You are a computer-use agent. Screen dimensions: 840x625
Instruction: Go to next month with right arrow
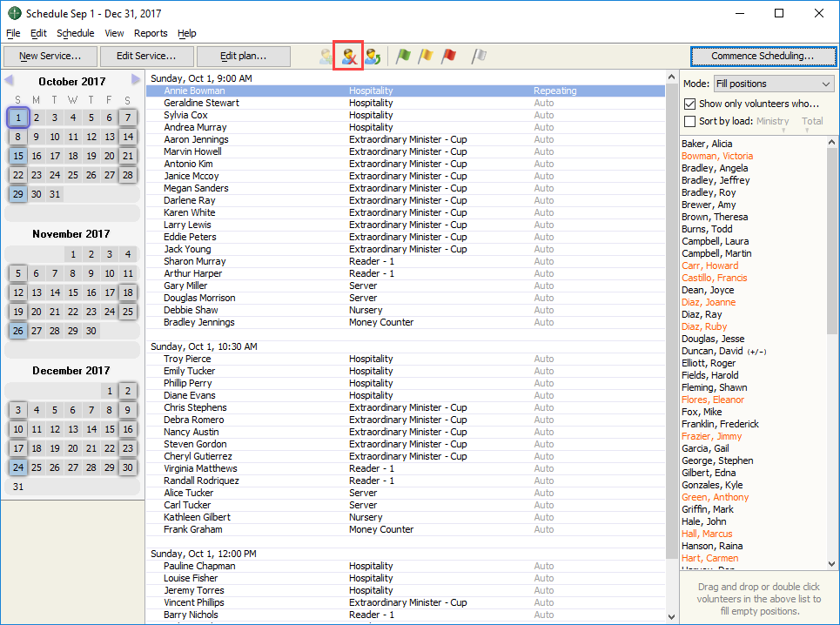(136, 81)
